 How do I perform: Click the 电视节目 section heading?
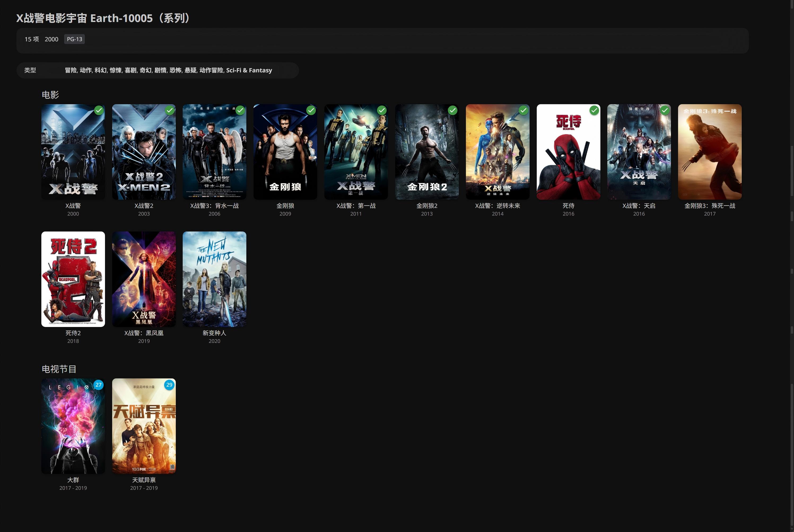pos(59,369)
